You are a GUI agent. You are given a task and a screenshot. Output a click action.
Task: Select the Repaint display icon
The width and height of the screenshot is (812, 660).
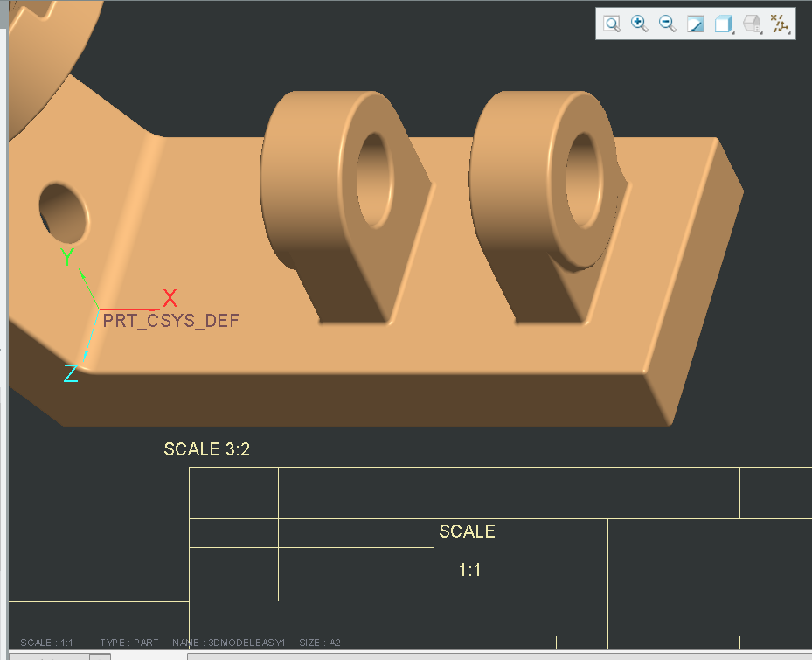[695, 24]
